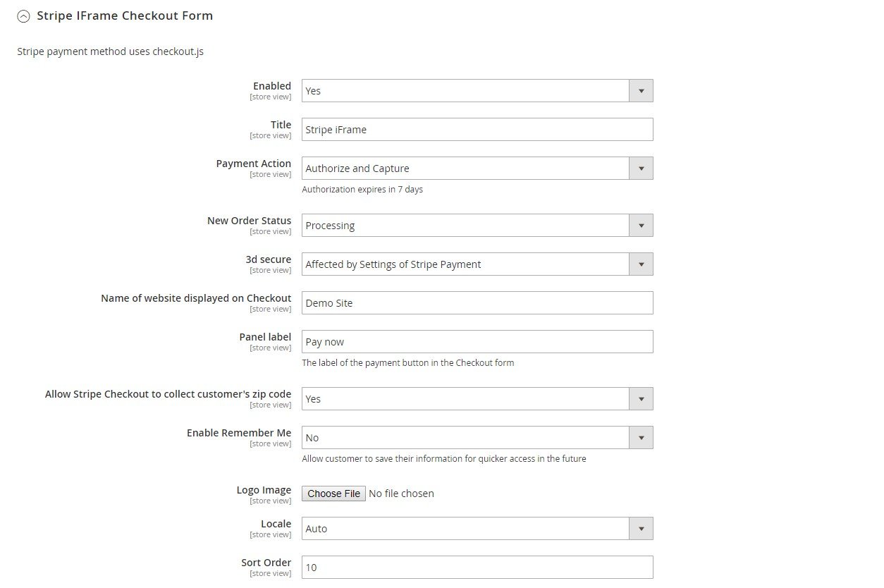Click the website name field 'Demo Site'
The height and width of the screenshot is (588, 884).
(x=477, y=303)
